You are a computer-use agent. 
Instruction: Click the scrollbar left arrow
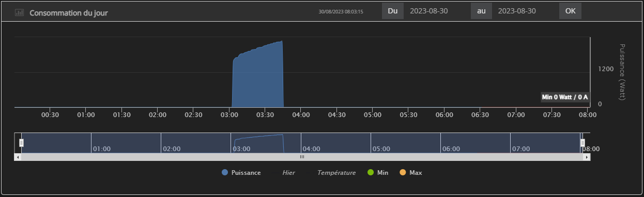pos(18,157)
